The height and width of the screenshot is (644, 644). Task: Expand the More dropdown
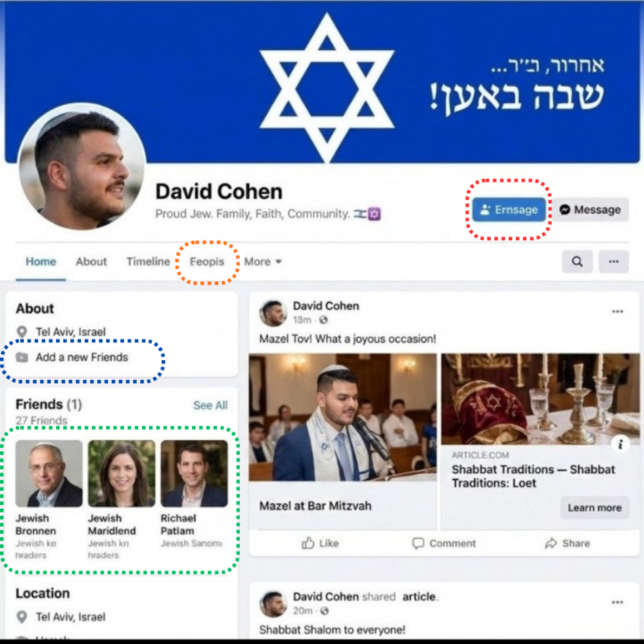[263, 262]
